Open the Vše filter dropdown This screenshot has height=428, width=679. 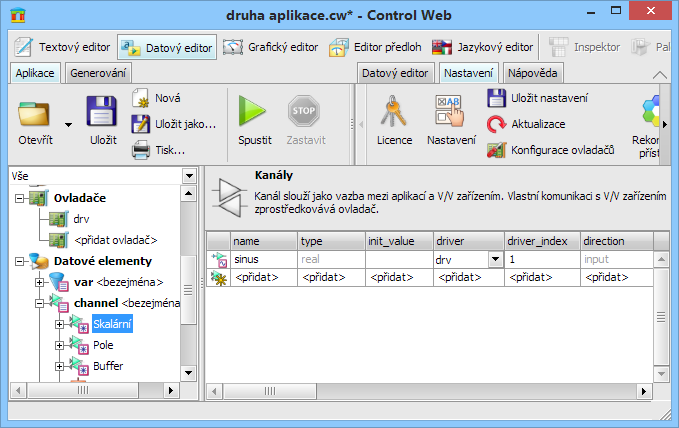point(189,176)
